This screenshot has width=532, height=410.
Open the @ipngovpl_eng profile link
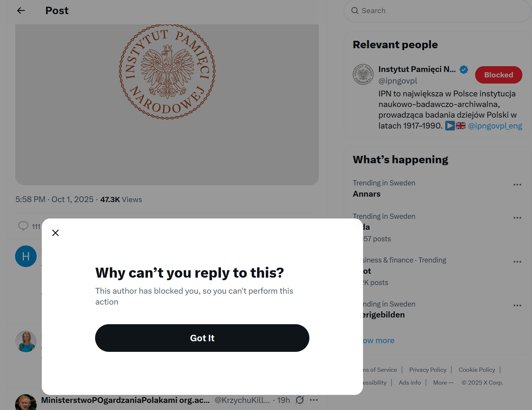click(495, 126)
